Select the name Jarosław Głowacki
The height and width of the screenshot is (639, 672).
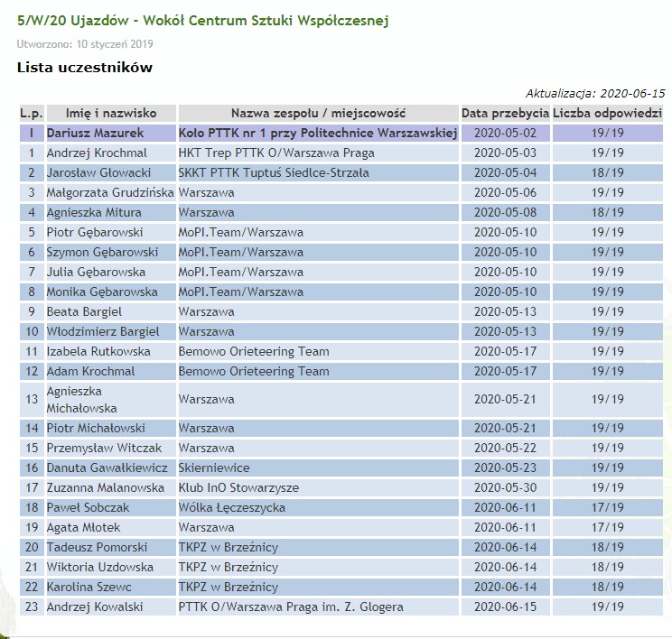(98, 172)
